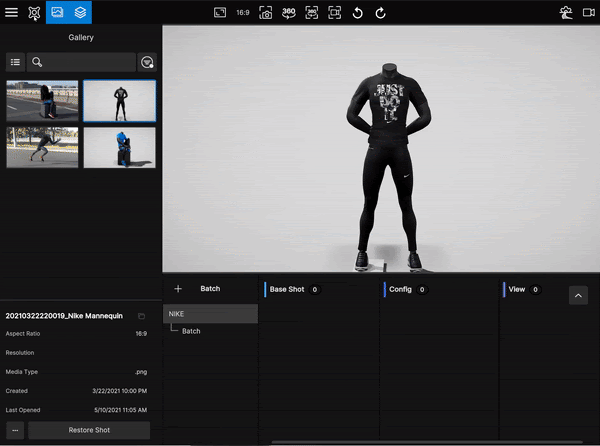Select the running mannequin street thumbnail
The image size is (600, 446).
(42, 147)
